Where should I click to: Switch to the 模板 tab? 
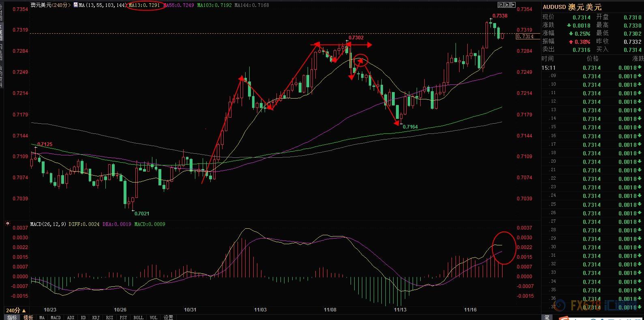coord(28,317)
